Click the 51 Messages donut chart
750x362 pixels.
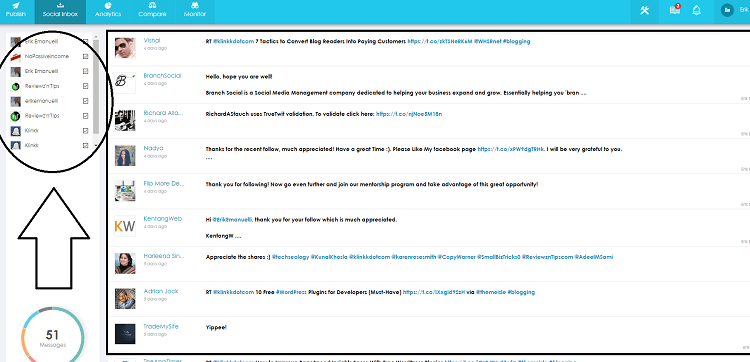(x=53, y=337)
